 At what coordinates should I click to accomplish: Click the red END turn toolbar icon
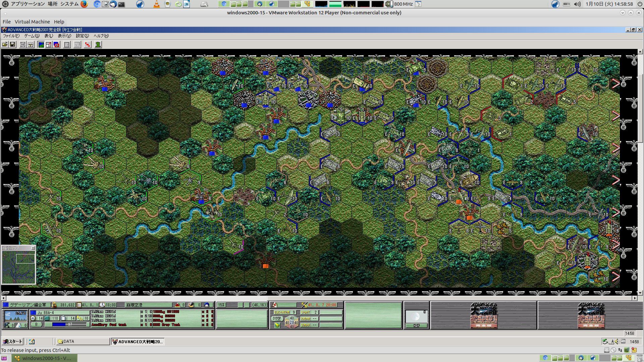coord(88,45)
